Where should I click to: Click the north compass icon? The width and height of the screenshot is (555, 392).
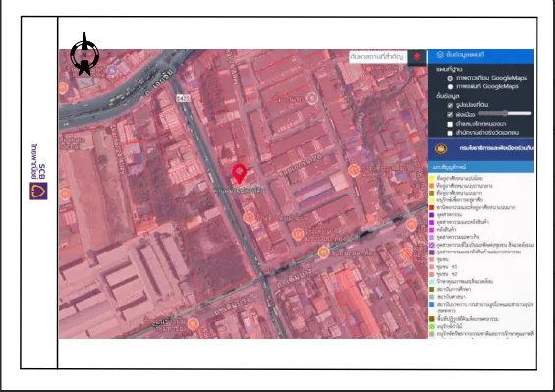(x=84, y=54)
